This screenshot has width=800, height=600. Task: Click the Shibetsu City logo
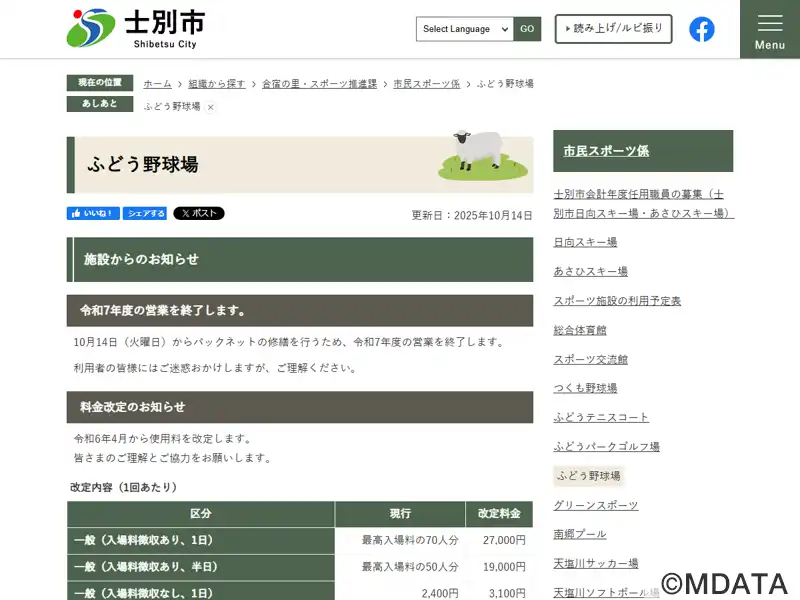[135, 28]
